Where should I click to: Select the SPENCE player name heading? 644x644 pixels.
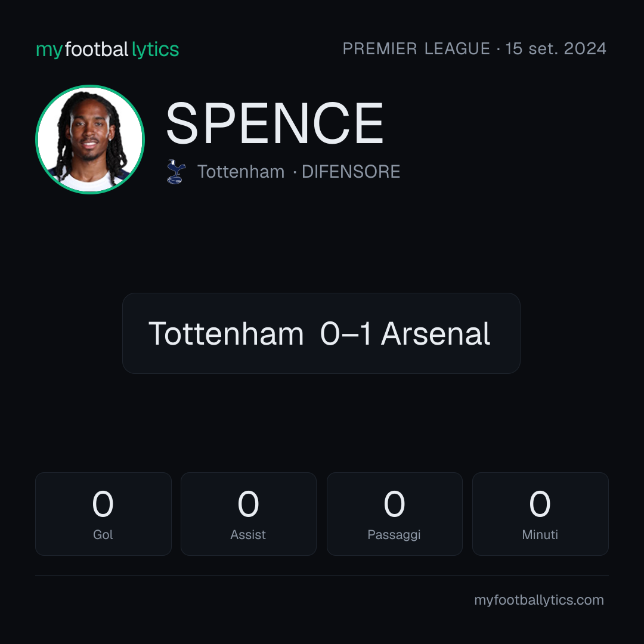[274, 123]
